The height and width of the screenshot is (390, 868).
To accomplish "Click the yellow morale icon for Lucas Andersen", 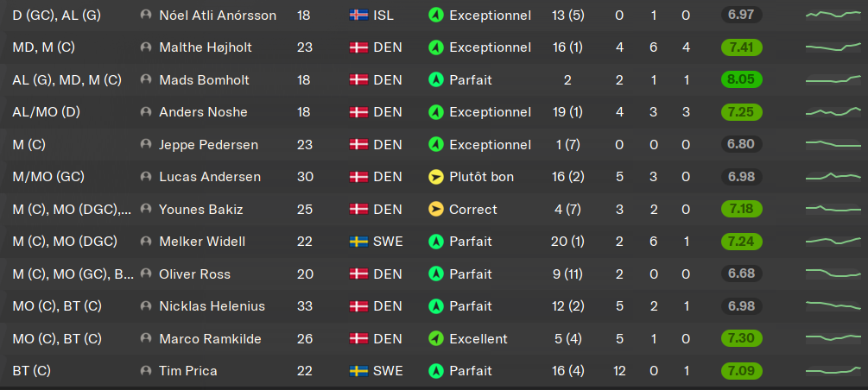I will (x=436, y=177).
